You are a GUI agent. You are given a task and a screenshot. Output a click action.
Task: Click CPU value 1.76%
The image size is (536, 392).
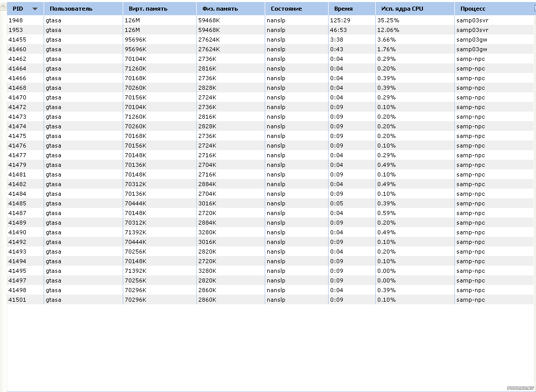[386, 49]
